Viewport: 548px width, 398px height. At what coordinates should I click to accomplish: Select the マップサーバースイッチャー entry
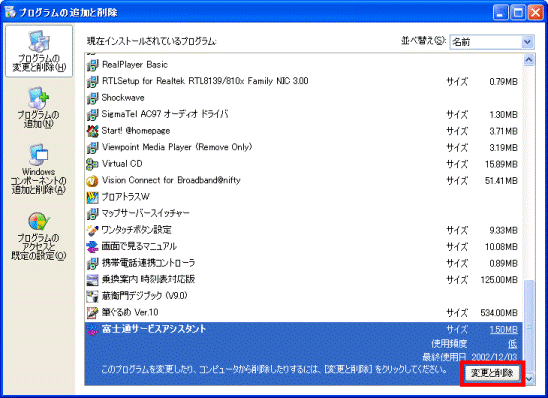303,214
